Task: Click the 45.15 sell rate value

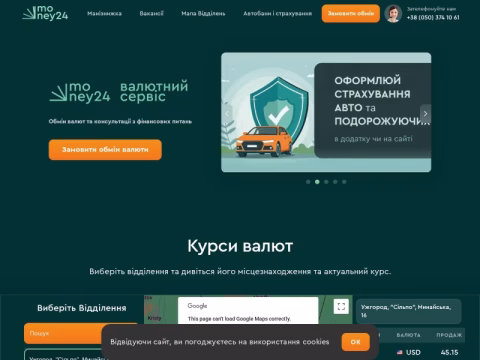Action: click(x=449, y=352)
